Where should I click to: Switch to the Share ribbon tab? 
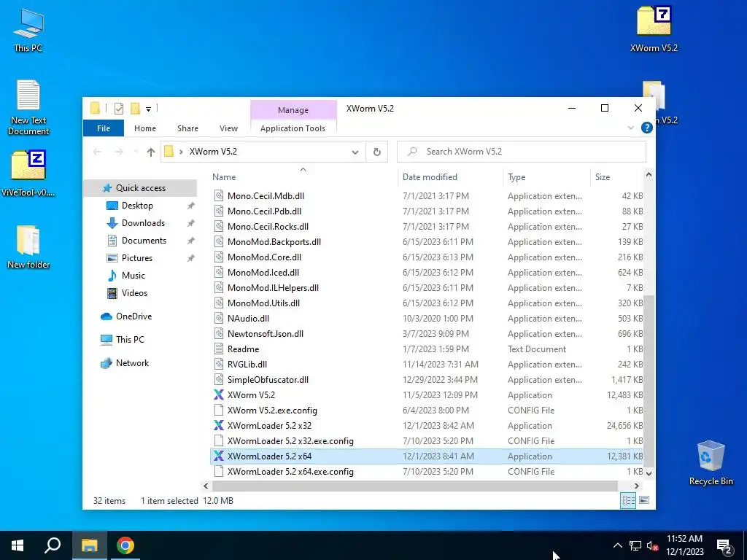pyautogui.click(x=187, y=128)
